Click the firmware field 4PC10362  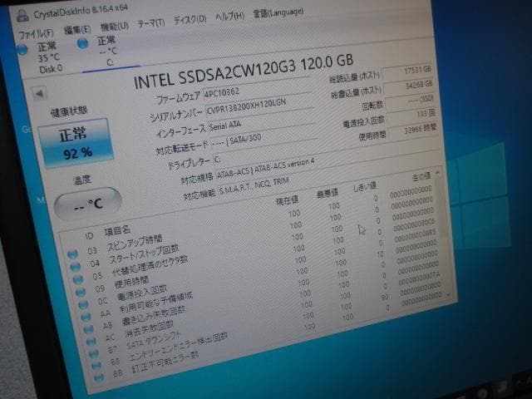point(257,89)
